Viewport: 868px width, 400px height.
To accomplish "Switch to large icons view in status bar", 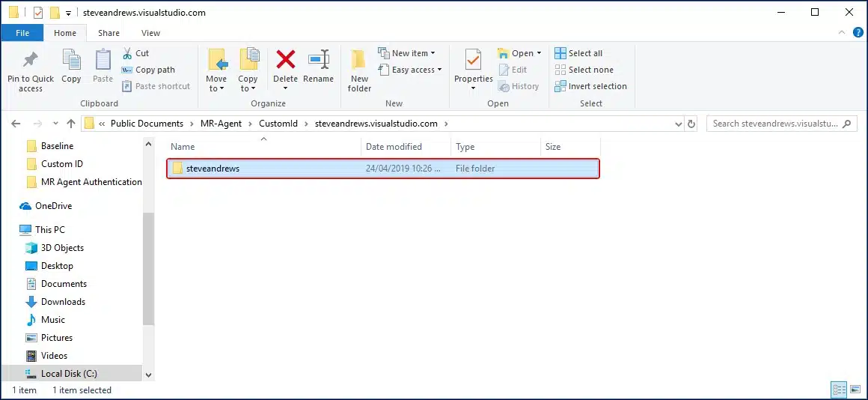I will pyautogui.click(x=855, y=390).
